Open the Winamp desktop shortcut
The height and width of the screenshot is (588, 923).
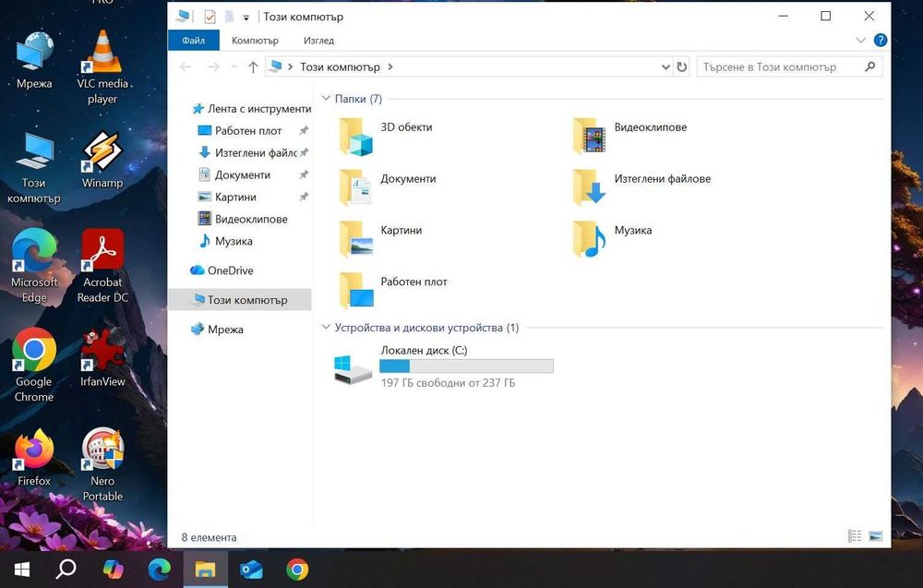coord(102,159)
